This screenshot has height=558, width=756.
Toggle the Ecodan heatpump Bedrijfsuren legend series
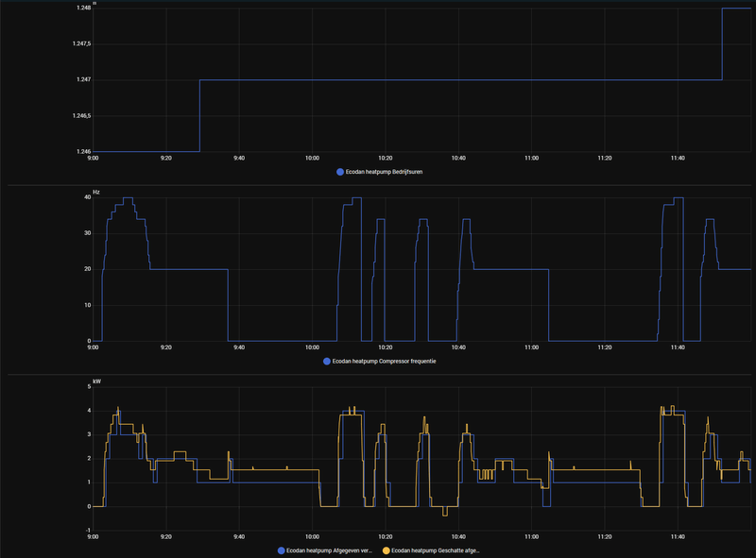click(380, 172)
